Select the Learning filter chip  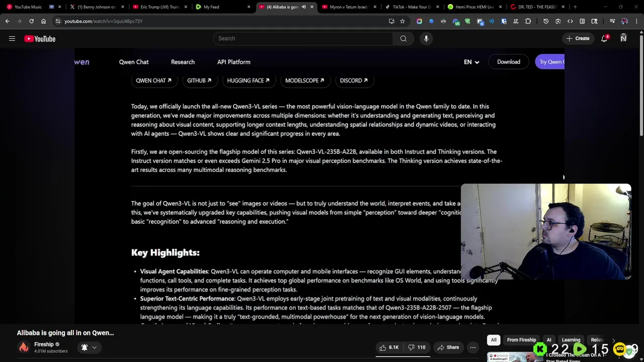click(x=571, y=340)
